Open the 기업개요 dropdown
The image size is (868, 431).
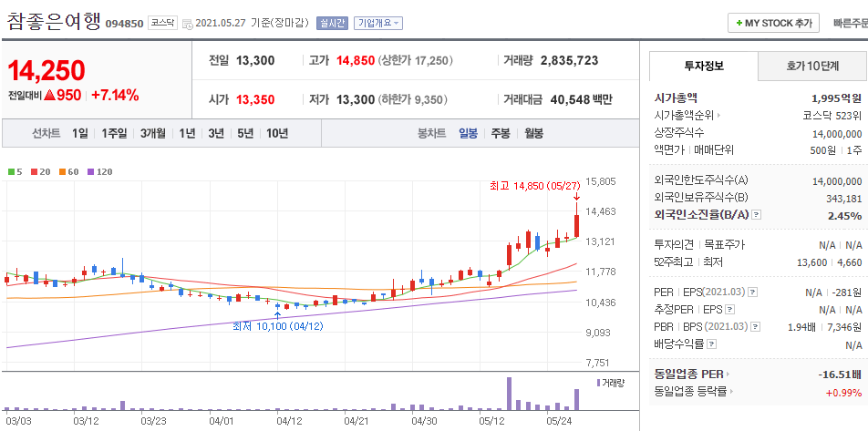point(378,24)
